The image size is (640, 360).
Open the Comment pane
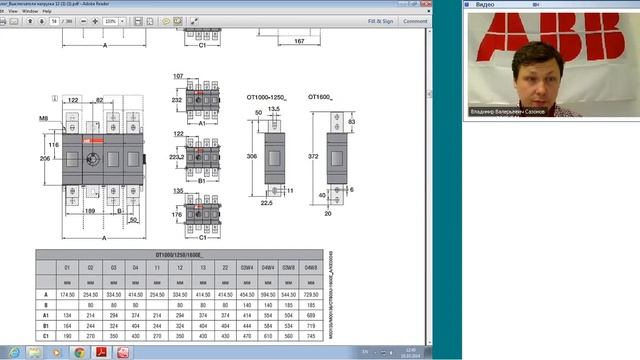(415, 21)
